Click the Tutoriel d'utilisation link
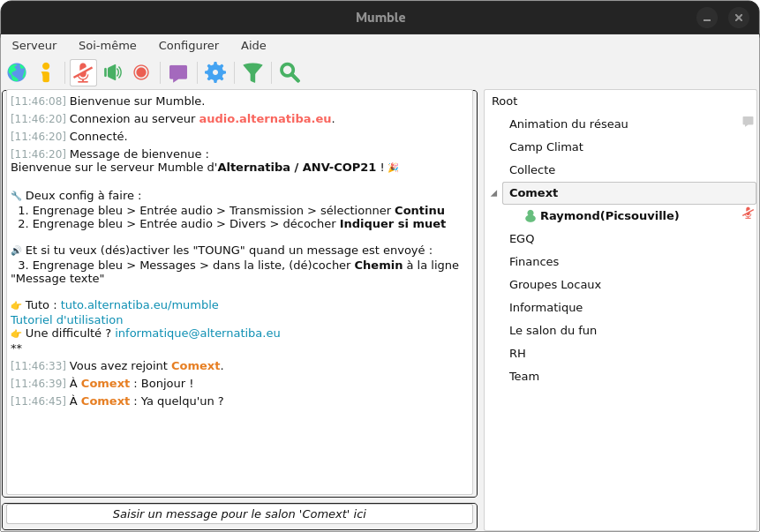This screenshot has width=760, height=532. coord(67,319)
